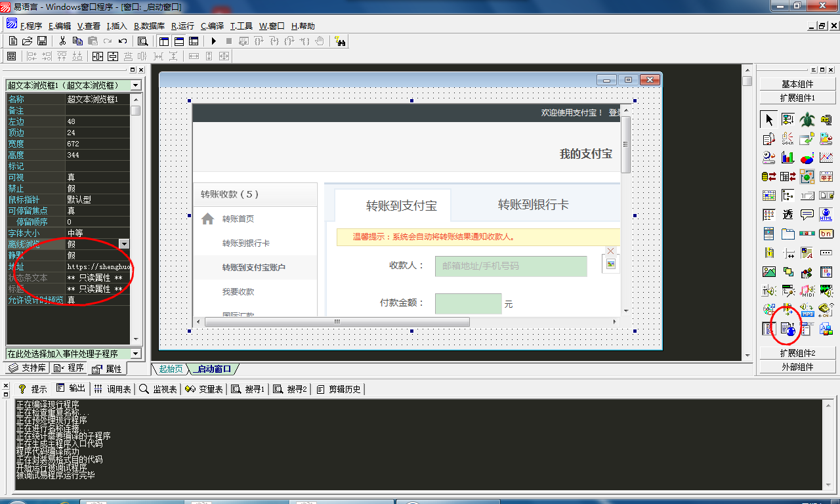Click the Open file folder icon
This screenshot has height=504, width=840.
28,41
